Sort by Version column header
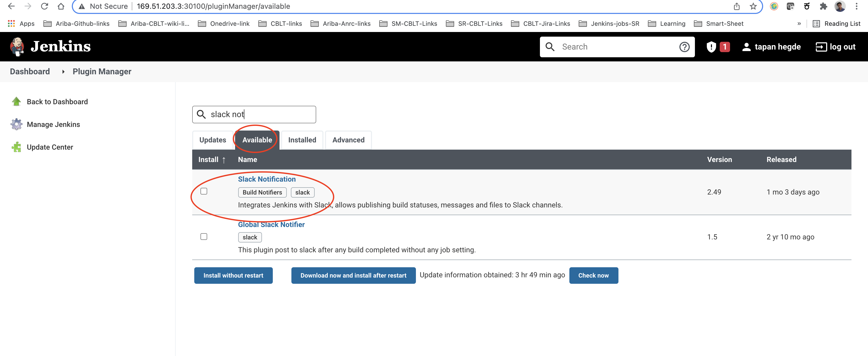This screenshot has height=356, width=868. [719, 159]
